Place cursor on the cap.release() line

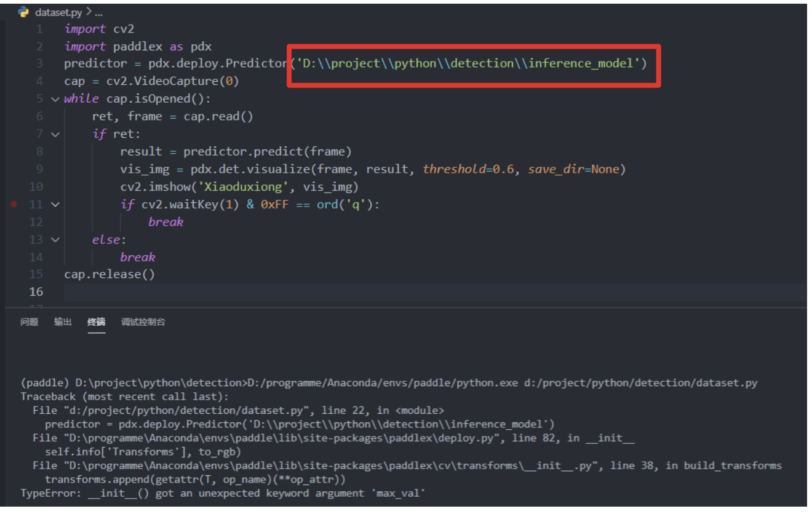coord(109,274)
